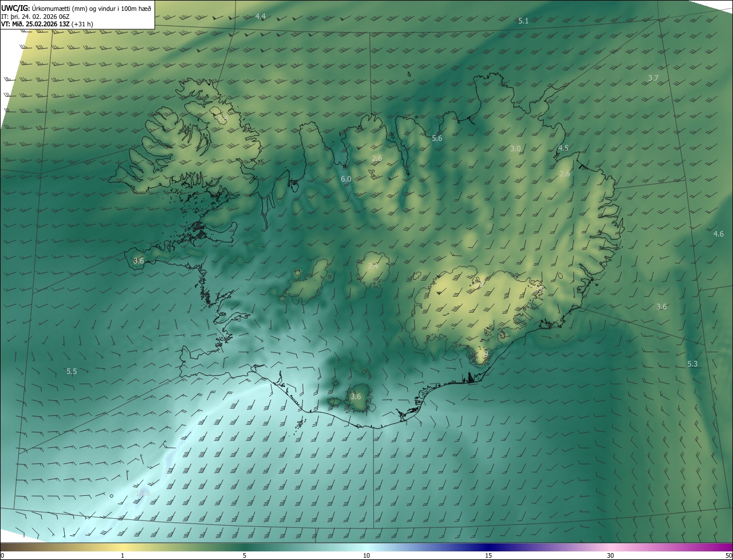
Task: Click the small circle marker left of 10.8
Action: pyautogui.click(x=112, y=496)
